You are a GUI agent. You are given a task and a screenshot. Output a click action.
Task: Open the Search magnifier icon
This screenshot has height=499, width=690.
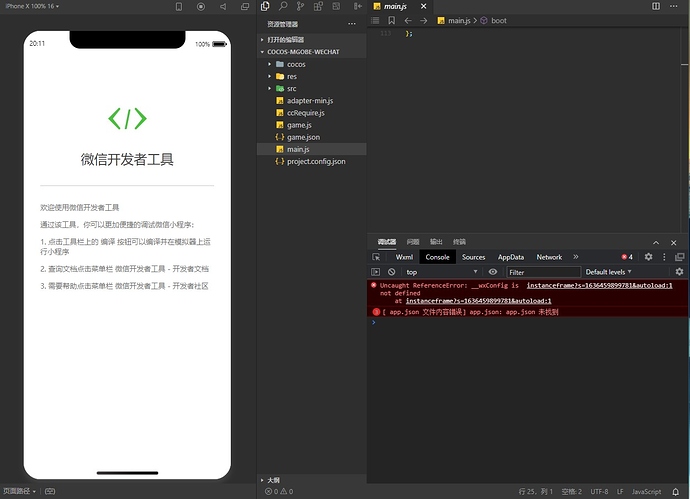click(x=283, y=6)
